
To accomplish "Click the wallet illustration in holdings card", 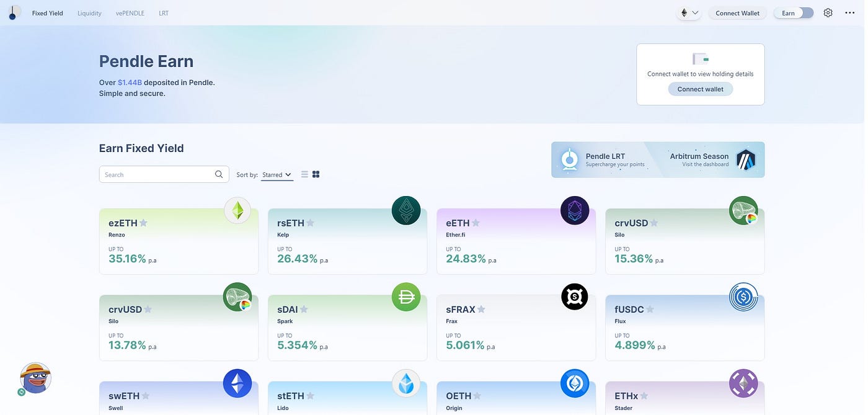I will click(700, 59).
